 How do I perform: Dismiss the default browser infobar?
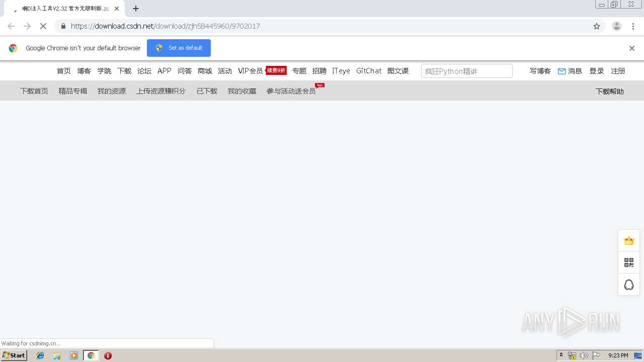(x=632, y=48)
